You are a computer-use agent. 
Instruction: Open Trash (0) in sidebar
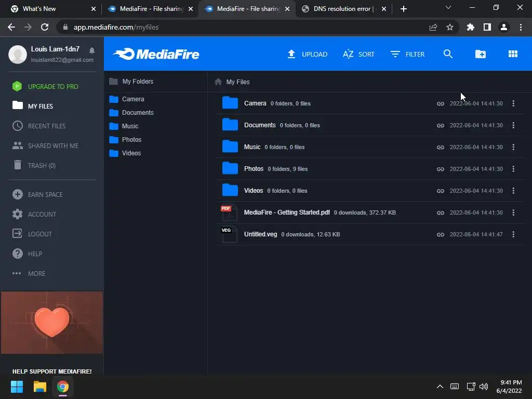(34, 166)
